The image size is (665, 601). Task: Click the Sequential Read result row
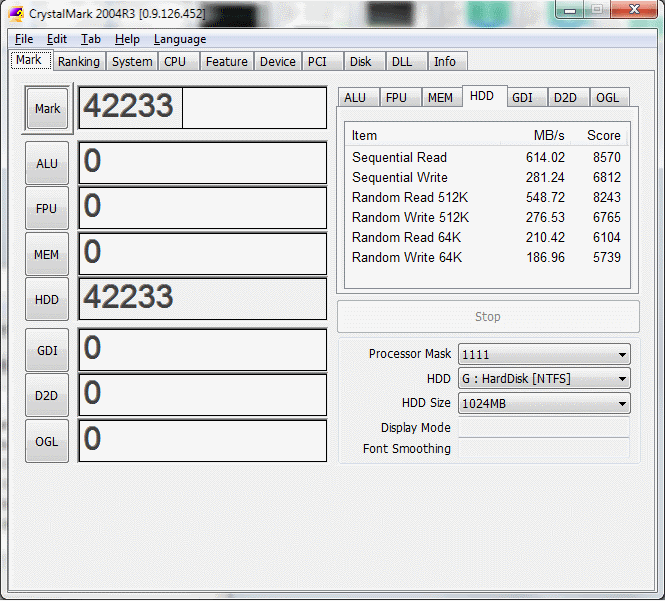tap(486, 157)
